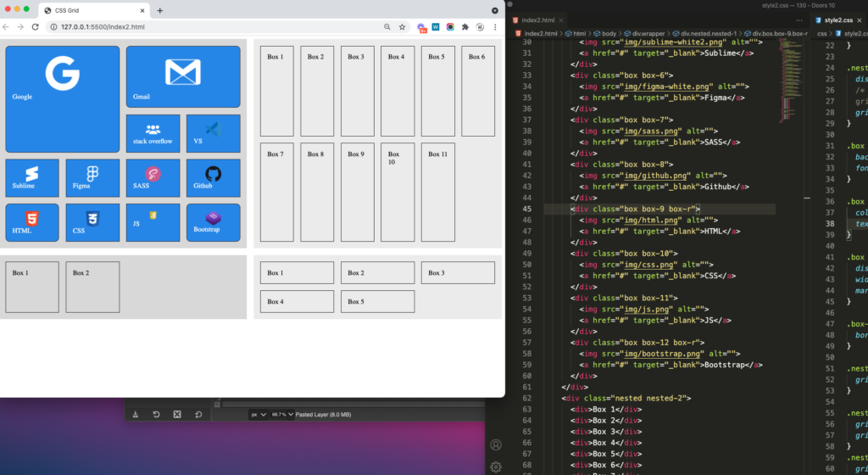Open the Chrome Extensions puzzle icon
The image size is (868, 475).
(465, 26)
